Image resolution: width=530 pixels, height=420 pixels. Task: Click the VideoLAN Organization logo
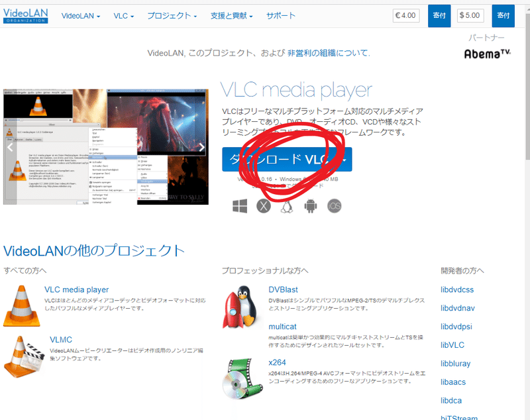click(25, 15)
